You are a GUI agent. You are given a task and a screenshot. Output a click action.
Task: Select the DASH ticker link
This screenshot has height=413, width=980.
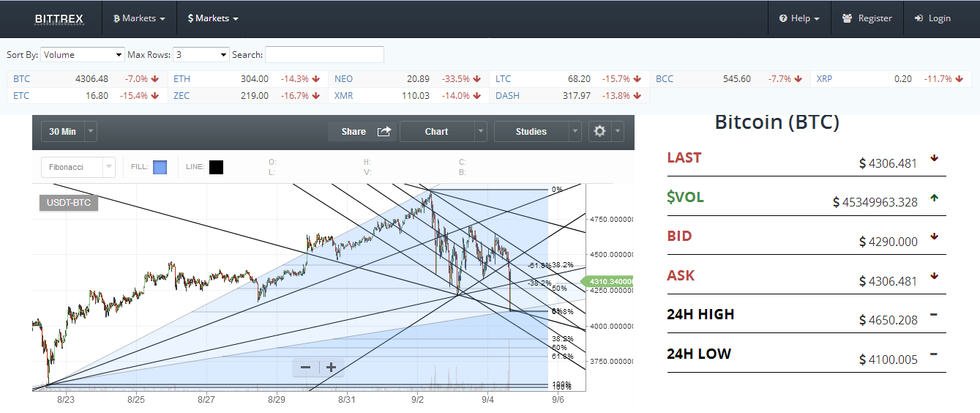(x=507, y=96)
